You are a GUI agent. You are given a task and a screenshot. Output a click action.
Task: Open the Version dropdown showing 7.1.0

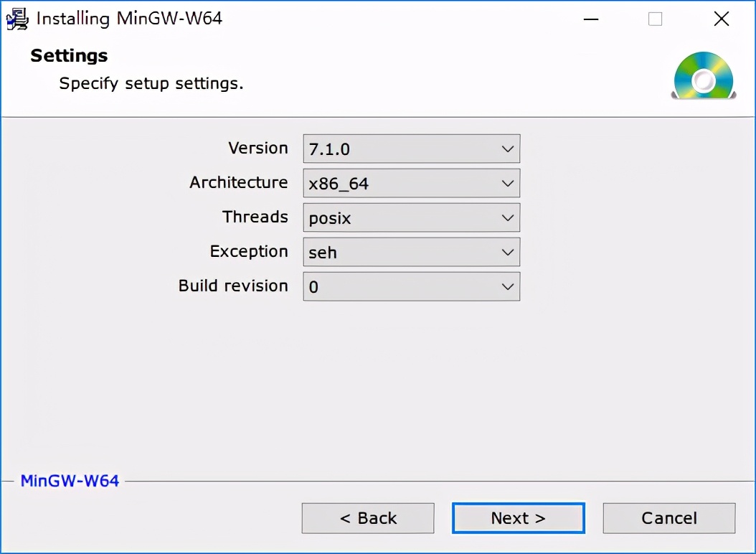pos(411,149)
